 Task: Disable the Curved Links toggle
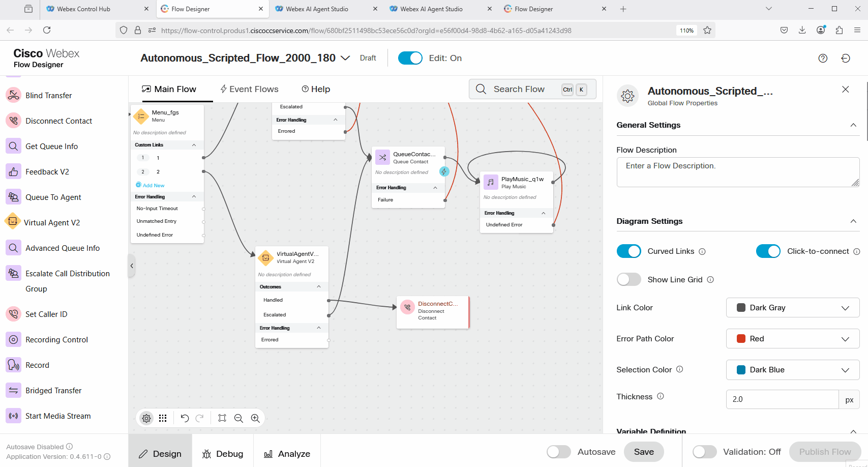tap(628, 251)
